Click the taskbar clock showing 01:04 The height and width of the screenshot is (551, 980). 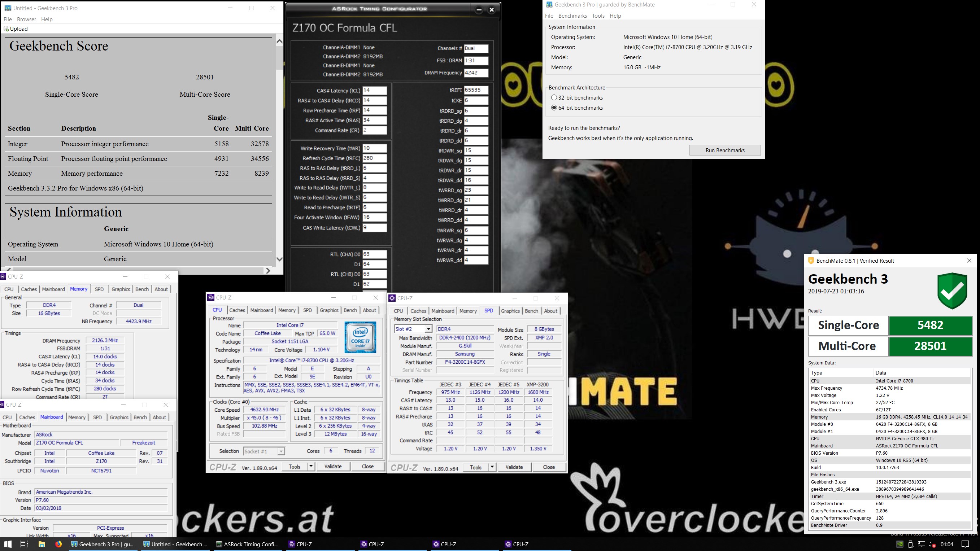[947, 544]
